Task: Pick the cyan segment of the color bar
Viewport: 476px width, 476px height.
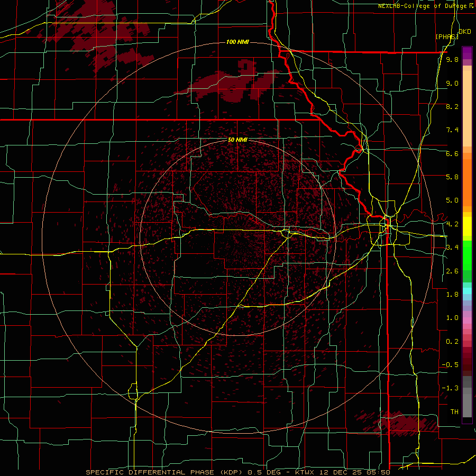Action: (x=467, y=291)
